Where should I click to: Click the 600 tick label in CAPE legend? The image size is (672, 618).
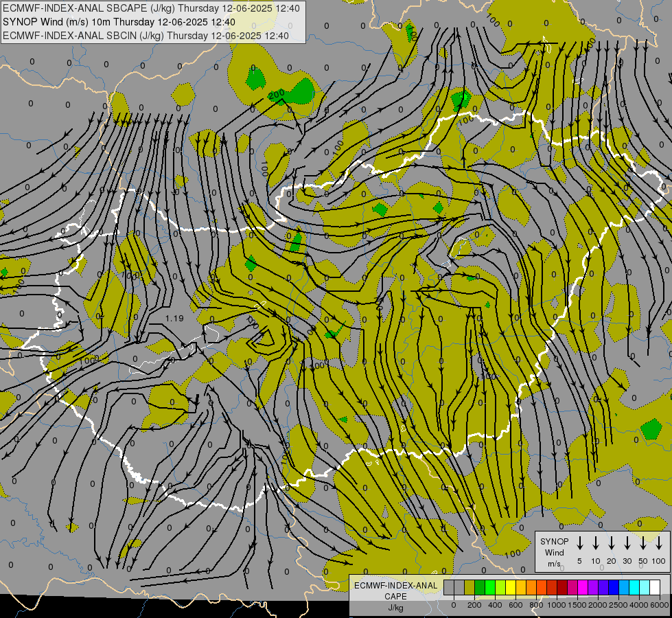[x=515, y=605]
